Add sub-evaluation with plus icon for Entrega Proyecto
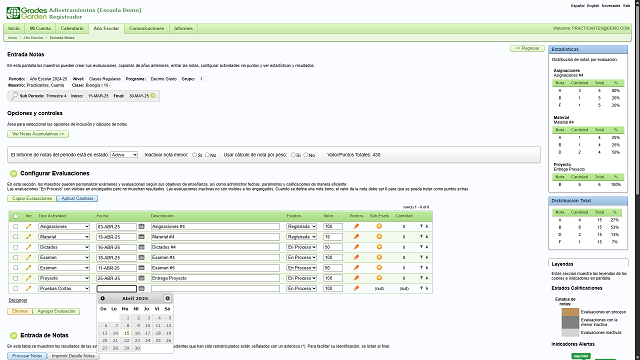640x360 pixels. [x=379, y=278]
